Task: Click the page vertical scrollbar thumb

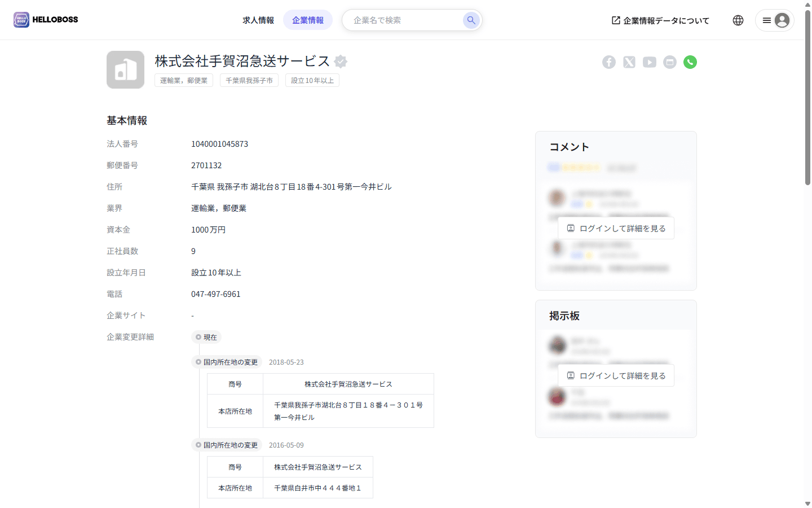Action: (x=807, y=97)
